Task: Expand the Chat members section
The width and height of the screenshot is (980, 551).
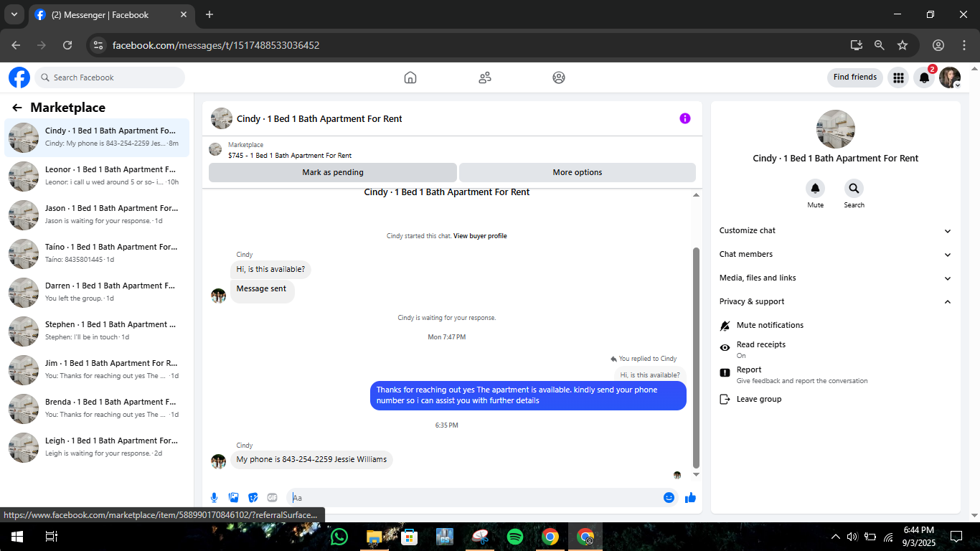Action: 836,255
